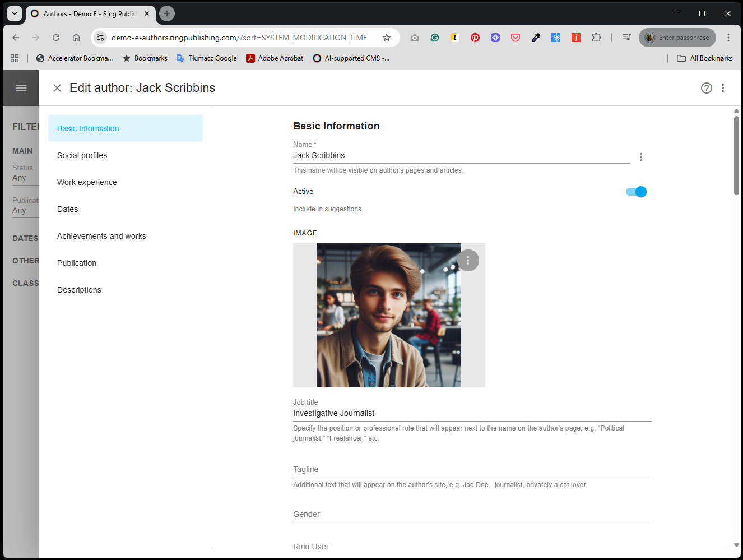This screenshot has width=743, height=560.
Task: Reload the page
Action: point(56,38)
